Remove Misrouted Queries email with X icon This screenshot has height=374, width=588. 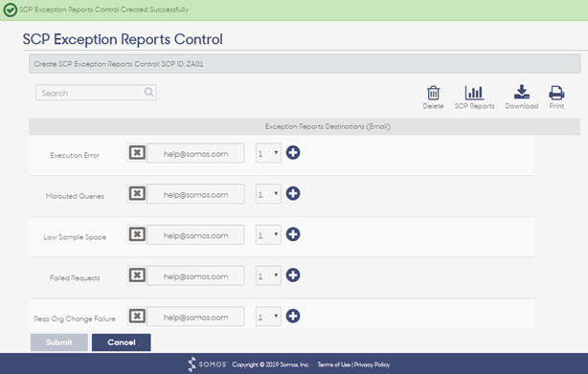(137, 193)
